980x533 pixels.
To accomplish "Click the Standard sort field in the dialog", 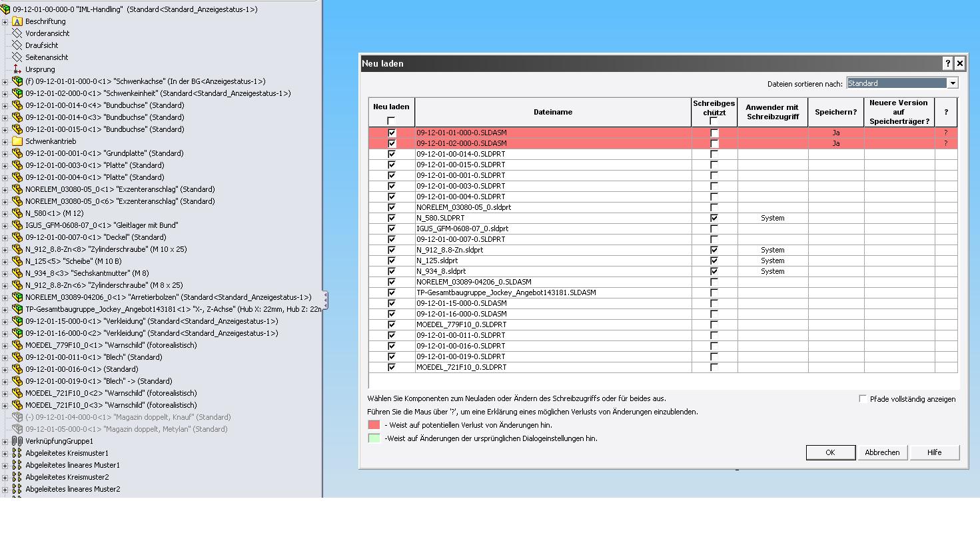I will 897,83.
